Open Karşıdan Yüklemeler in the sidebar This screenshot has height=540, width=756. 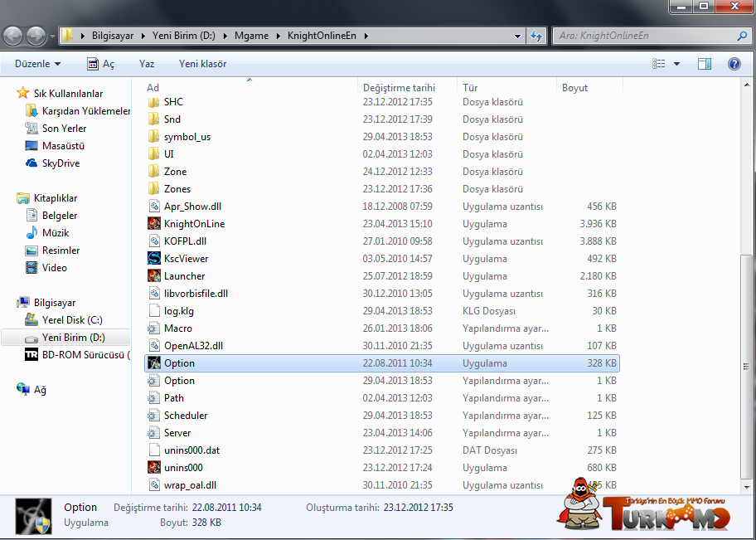(x=77, y=111)
